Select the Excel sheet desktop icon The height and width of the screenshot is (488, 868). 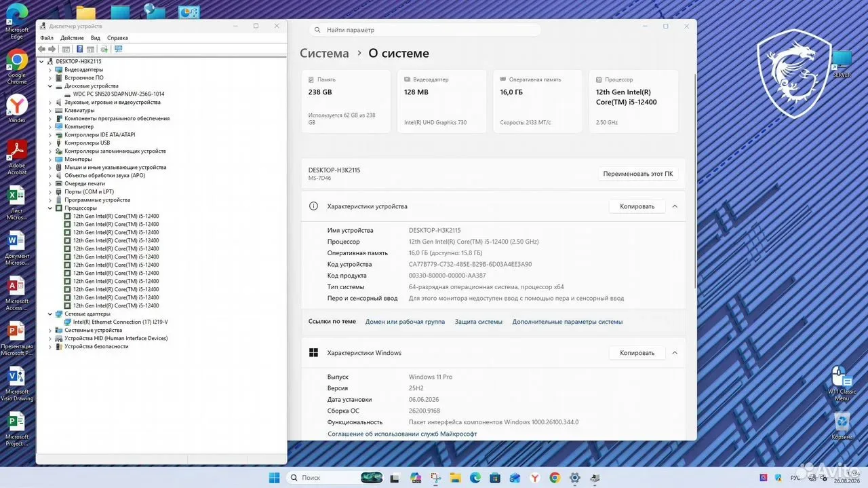17,203
